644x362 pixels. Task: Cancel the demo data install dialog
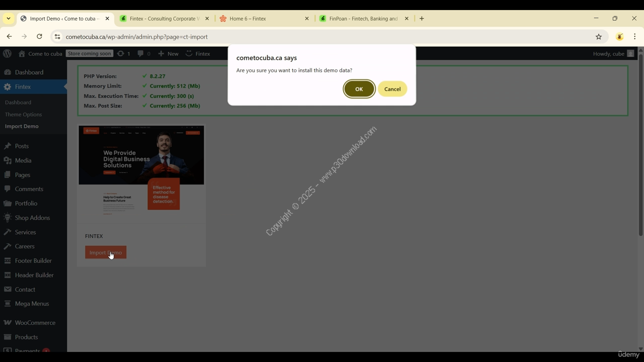coord(392,89)
